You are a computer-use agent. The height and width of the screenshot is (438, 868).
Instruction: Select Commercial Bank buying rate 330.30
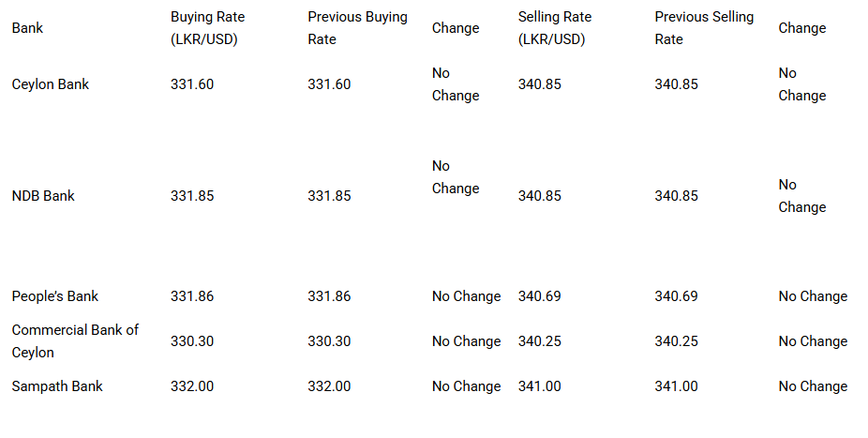[x=192, y=341]
